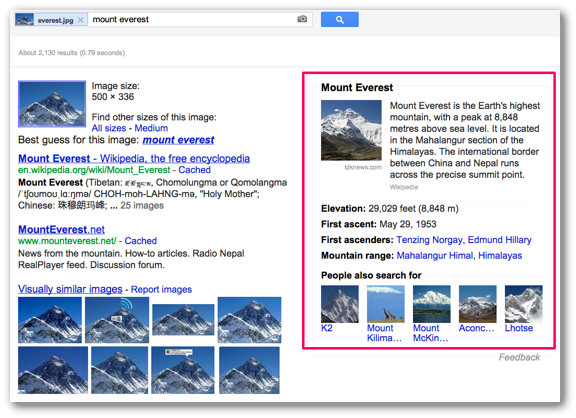Open Mount Kilima… text link
Image resolution: width=576 pixels, height=418 pixels.
click(384, 333)
